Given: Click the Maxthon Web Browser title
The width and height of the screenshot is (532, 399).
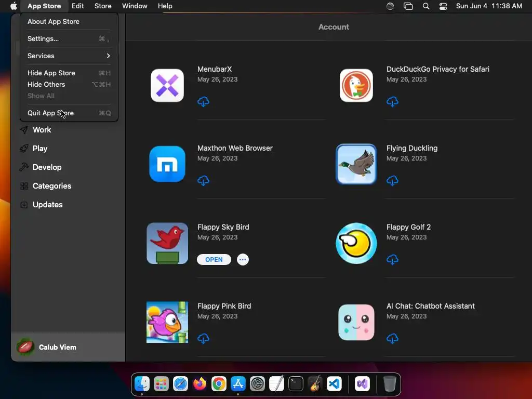Looking at the screenshot, I should 235,148.
